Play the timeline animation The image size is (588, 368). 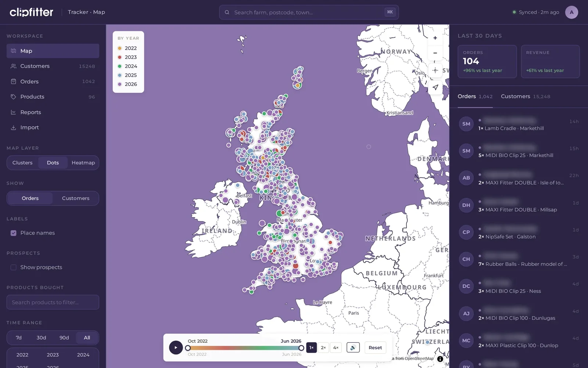pyautogui.click(x=176, y=347)
